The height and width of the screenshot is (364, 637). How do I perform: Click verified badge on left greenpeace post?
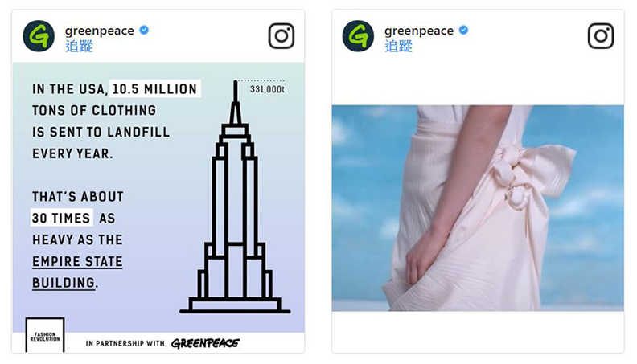click(x=144, y=30)
